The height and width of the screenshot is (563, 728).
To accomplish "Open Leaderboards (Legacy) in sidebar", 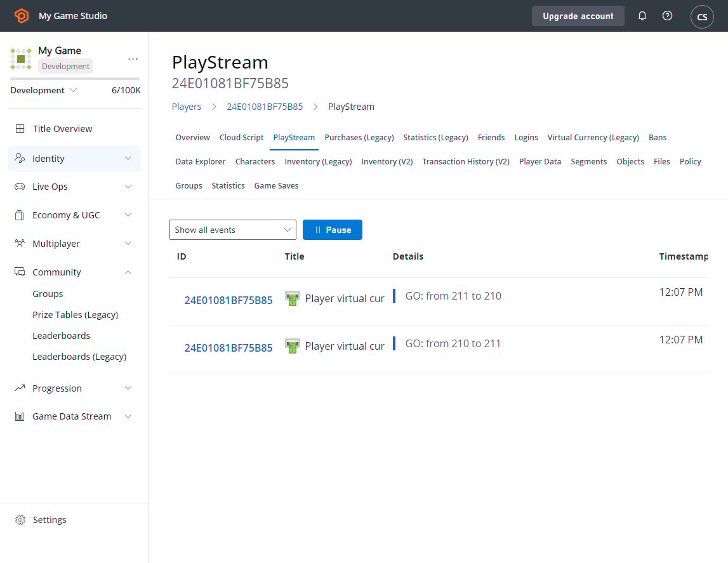I will pyautogui.click(x=79, y=357).
